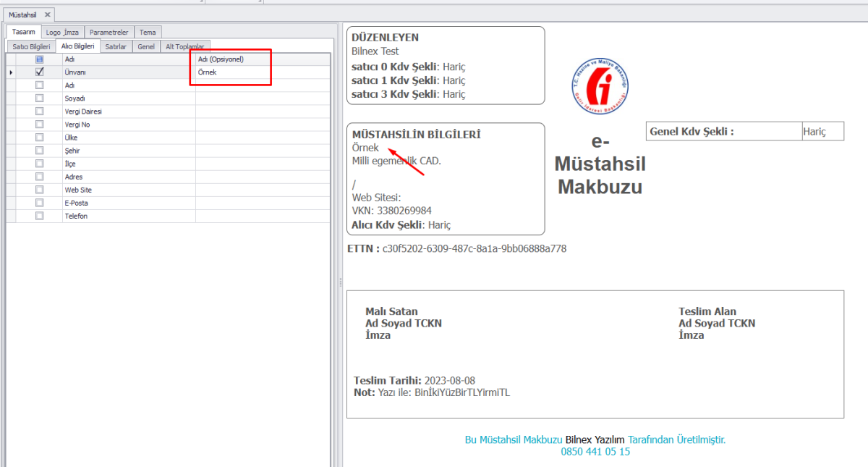
Task: Enable the Vergi Dairesi checkbox
Action: [x=40, y=112]
